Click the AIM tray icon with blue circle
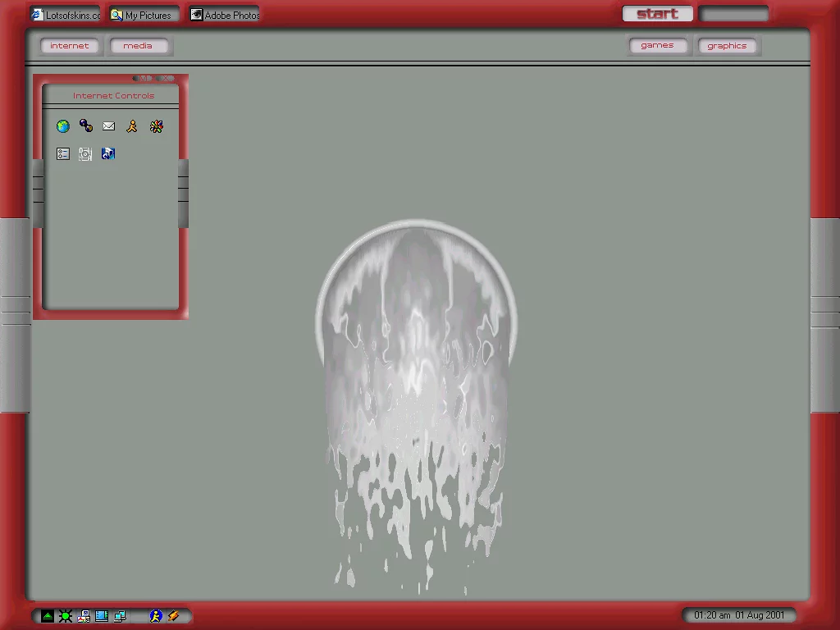This screenshot has height=630, width=840. (x=155, y=616)
